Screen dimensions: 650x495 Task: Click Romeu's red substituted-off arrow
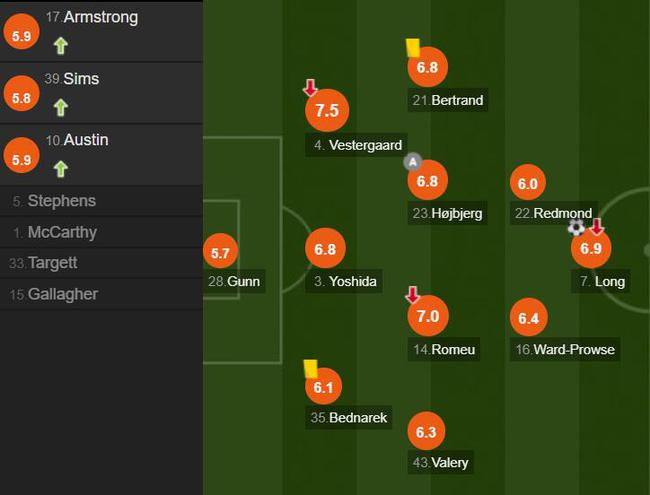point(411,295)
